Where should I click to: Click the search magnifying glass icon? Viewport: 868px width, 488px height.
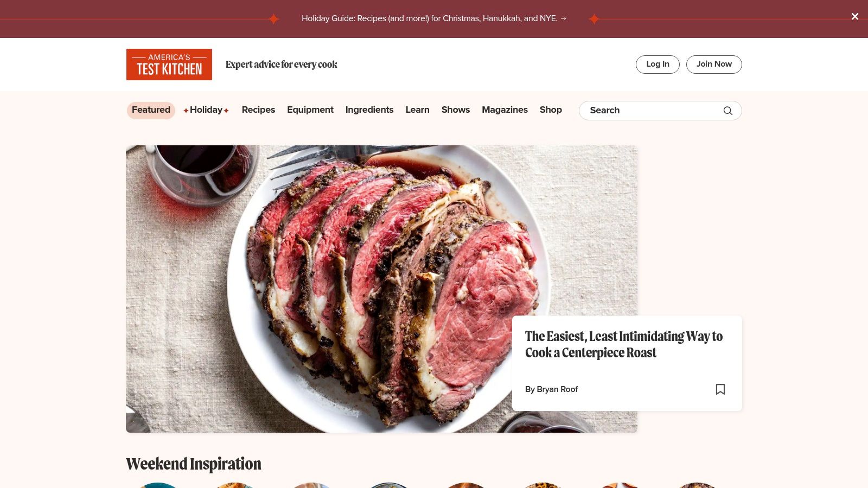tap(728, 111)
